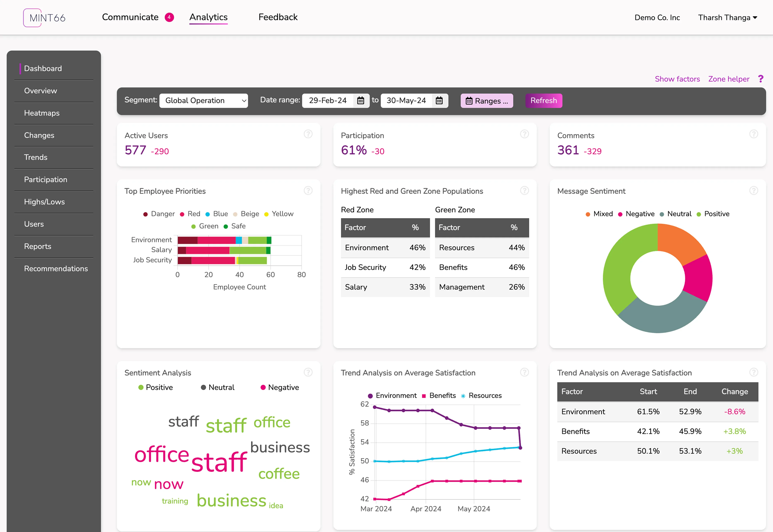Open Trends in the sidebar
773x532 pixels.
click(36, 157)
